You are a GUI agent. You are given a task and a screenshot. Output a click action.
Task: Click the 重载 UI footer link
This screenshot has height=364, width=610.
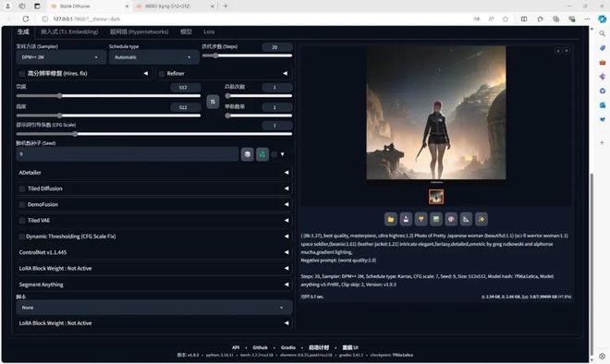(350, 347)
